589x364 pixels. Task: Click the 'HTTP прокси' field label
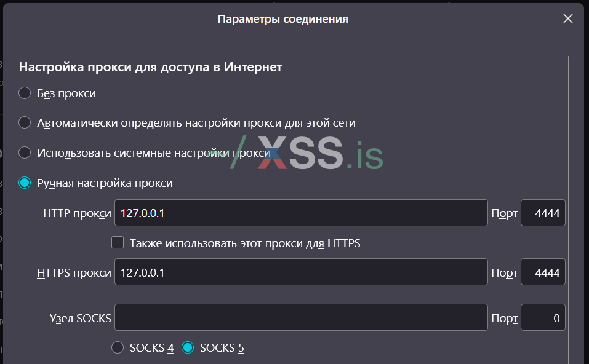point(77,213)
